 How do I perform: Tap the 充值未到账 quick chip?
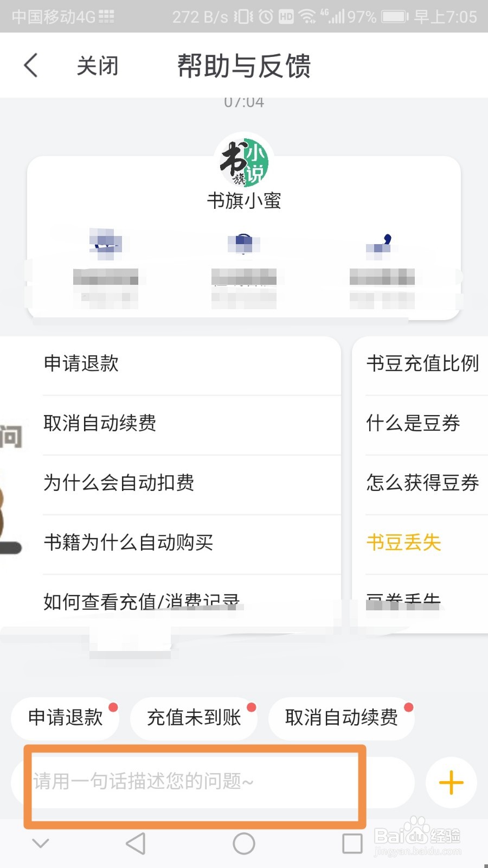click(x=194, y=718)
